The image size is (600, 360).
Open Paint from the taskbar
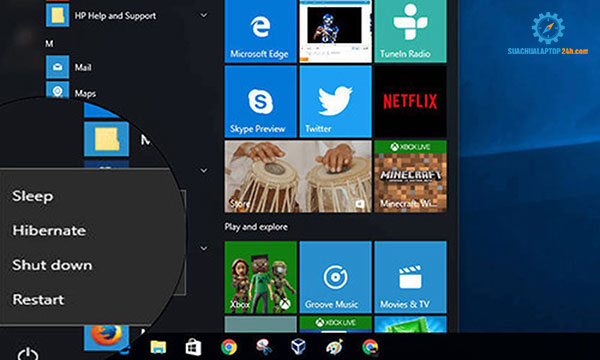(x=334, y=347)
